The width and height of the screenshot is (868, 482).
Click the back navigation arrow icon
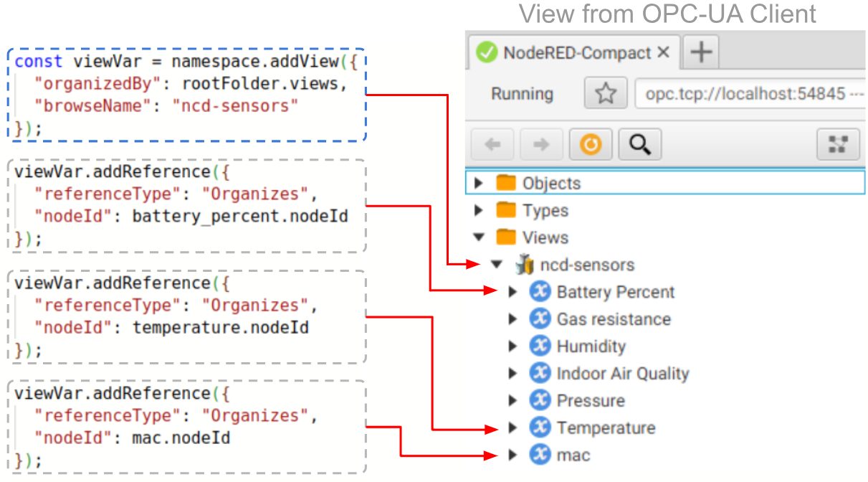pyautogui.click(x=491, y=143)
